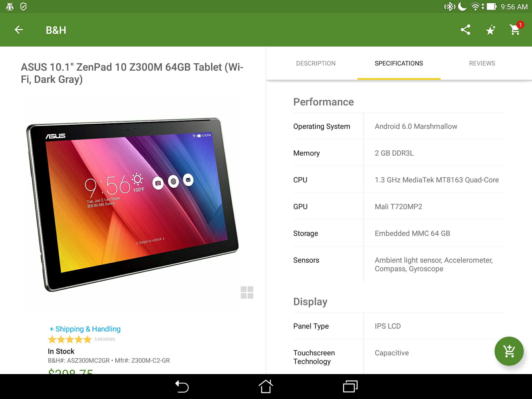Tap the 1.3 GHz MediaTek MT8163 value
This screenshot has width=532, height=399.
[437, 180]
